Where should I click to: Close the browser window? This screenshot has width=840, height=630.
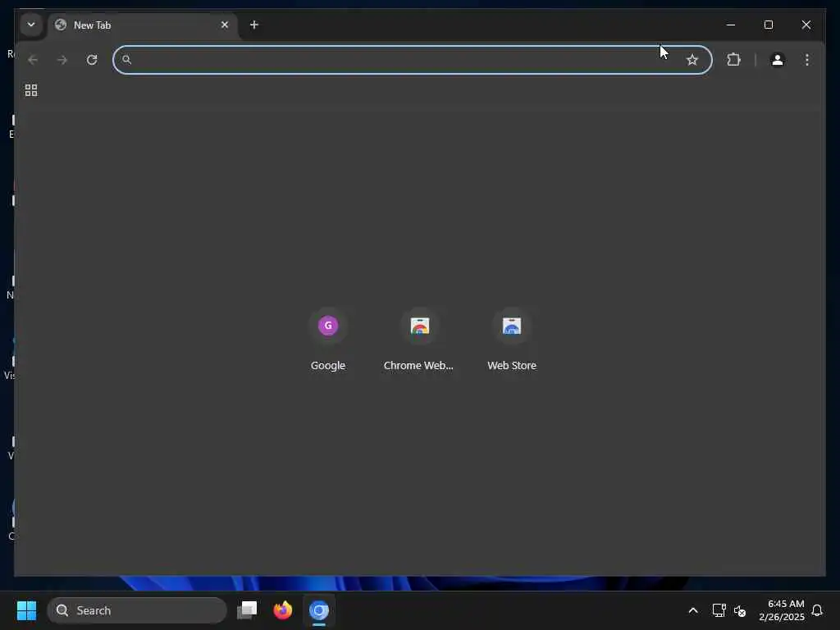click(806, 25)
